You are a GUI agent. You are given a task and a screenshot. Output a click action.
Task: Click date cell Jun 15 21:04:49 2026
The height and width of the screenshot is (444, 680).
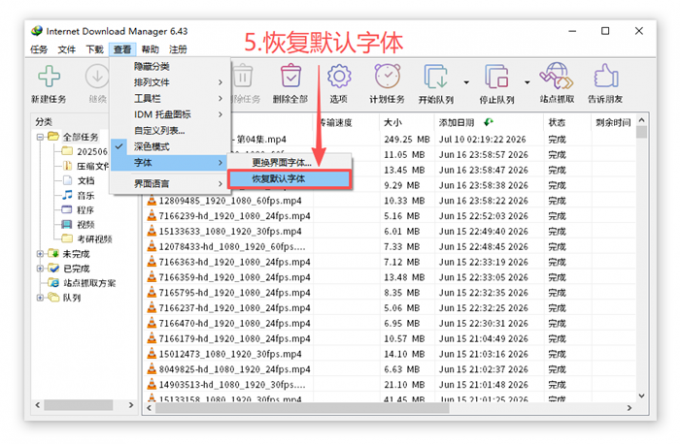(x=484, y=339)
